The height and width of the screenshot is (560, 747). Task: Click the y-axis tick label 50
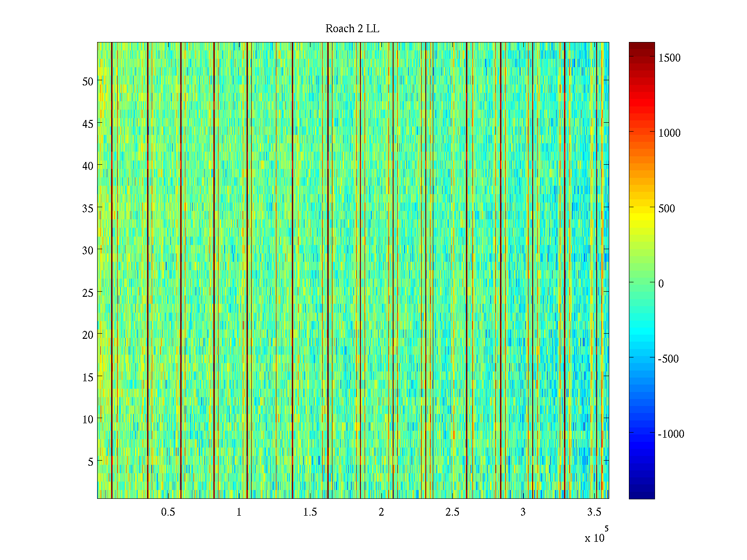pyautogui.click(x=88, y=81)
